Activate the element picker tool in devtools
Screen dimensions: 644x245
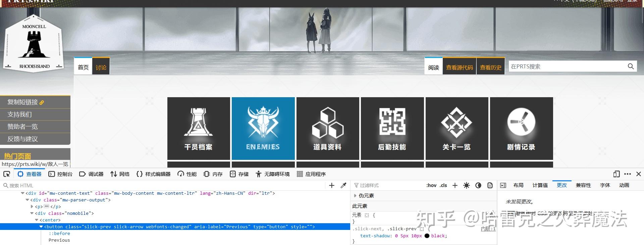7,174
